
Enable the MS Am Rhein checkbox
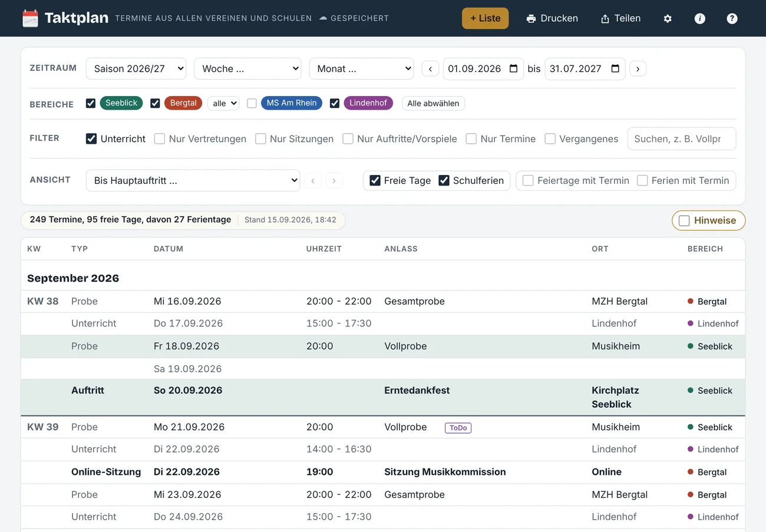tap(252, 103)
